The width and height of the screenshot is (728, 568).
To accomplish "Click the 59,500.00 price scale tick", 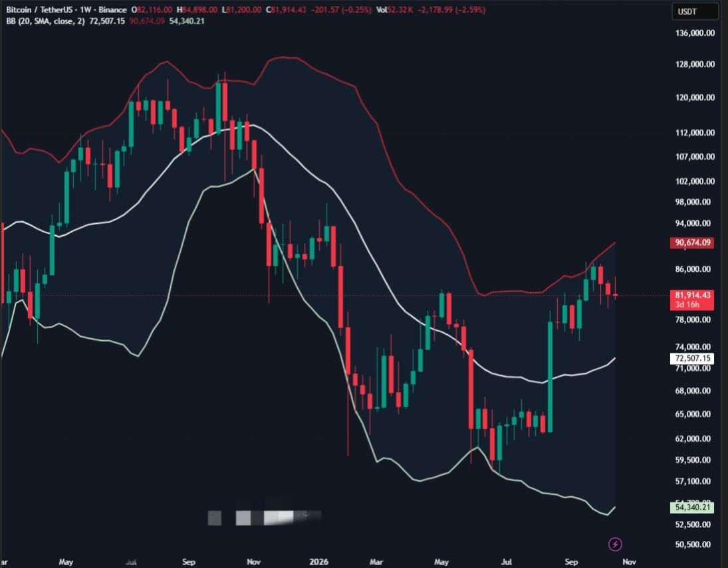I will [x=693, y=460].
